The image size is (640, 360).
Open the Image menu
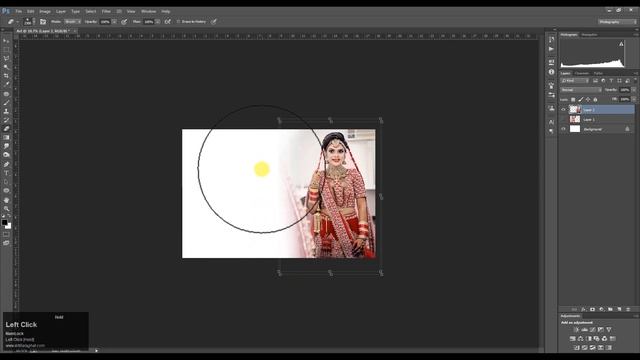45,11
